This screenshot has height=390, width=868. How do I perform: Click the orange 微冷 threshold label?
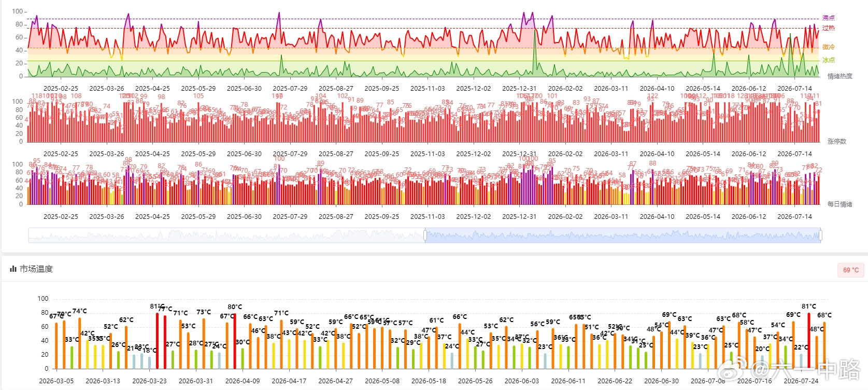pos(829,47)
